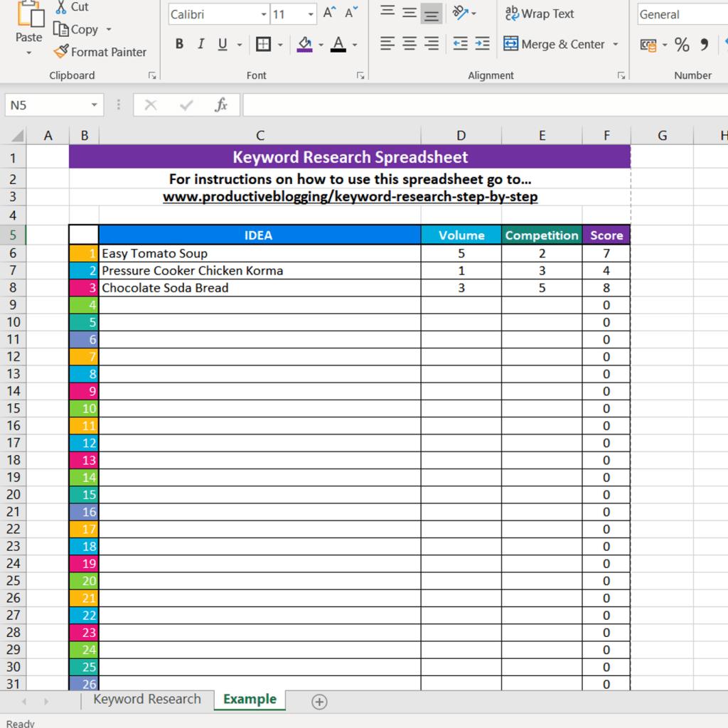Apply underline to the selection
Image resolution: width=728 pixels, height=728 pixels.
(221, 44)
